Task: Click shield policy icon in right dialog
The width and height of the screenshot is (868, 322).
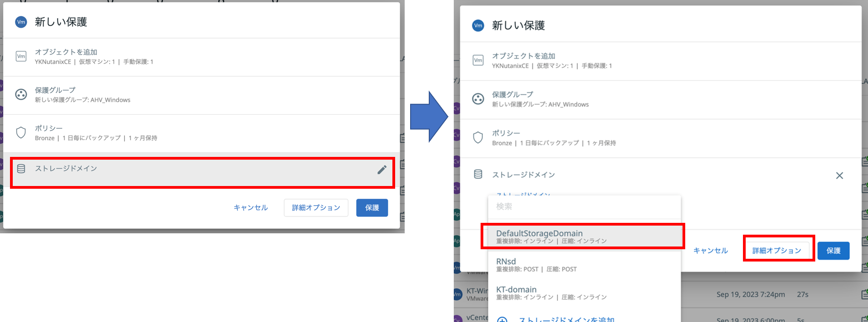Action: coord(478,137)
